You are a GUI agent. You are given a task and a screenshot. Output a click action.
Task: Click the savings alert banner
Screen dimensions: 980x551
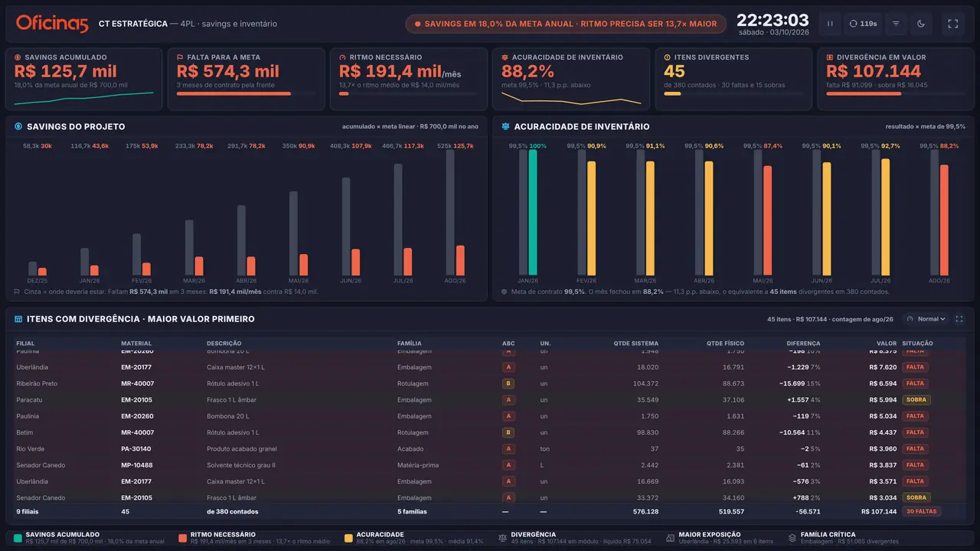[x=566, y=24]
